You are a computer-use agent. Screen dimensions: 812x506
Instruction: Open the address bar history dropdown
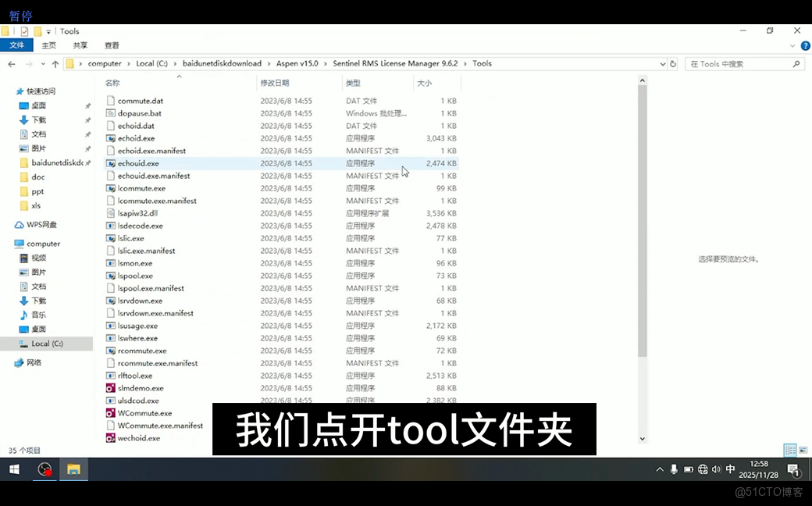(662, 63)
